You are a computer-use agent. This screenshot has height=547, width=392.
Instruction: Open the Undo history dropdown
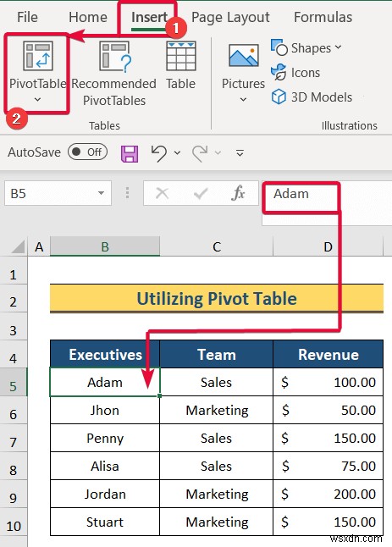(177, 152)
